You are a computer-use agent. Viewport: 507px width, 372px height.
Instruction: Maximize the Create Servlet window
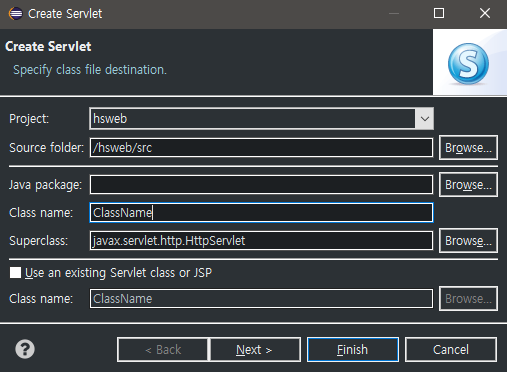tap(439, 13)
